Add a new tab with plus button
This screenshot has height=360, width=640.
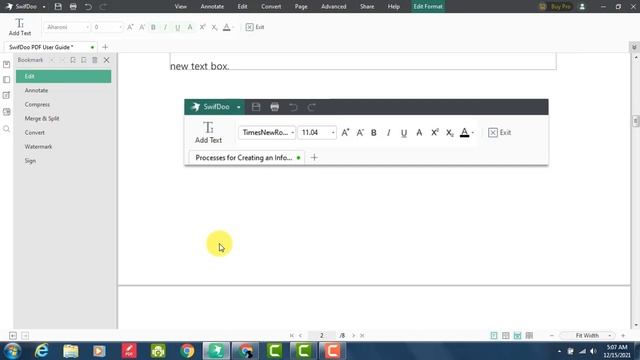pyautogui.click(x=105, y=47)
